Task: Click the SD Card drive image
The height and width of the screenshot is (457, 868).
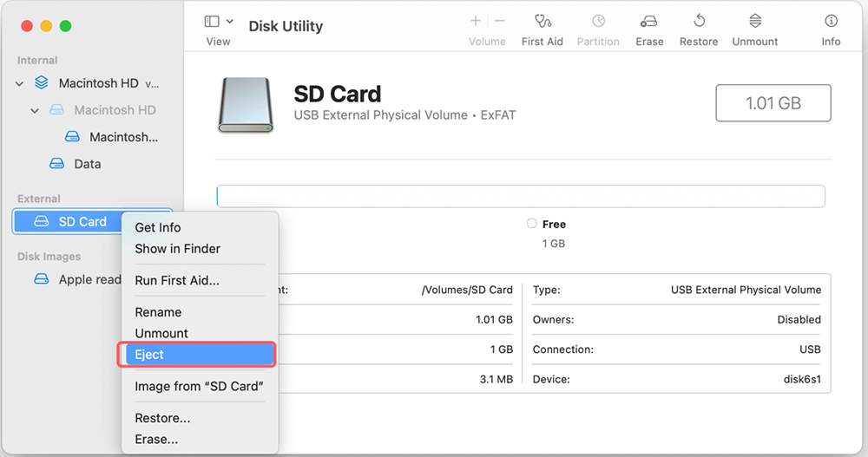Action: point(246,105)
